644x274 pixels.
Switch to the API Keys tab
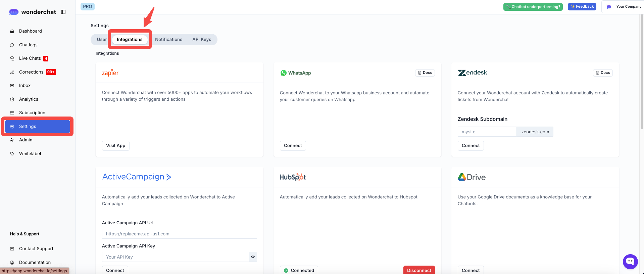point(202,40)
